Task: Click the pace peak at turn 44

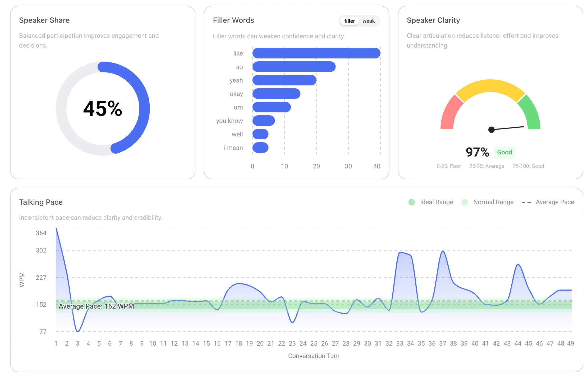Action: tap(518, 264)
